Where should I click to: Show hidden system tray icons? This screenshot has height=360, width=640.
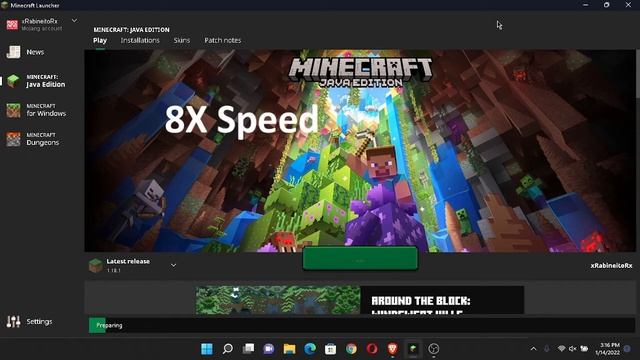[533, 349]
